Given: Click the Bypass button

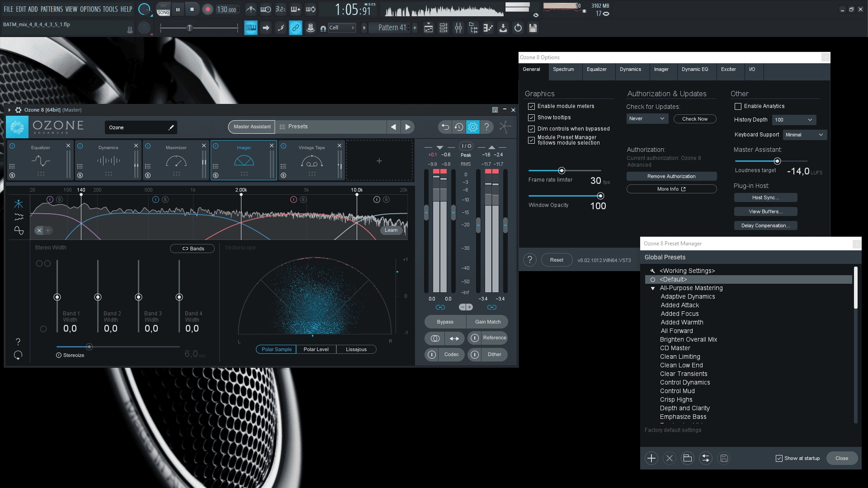Looking at the screenshot, I should [x=445, y=322].
